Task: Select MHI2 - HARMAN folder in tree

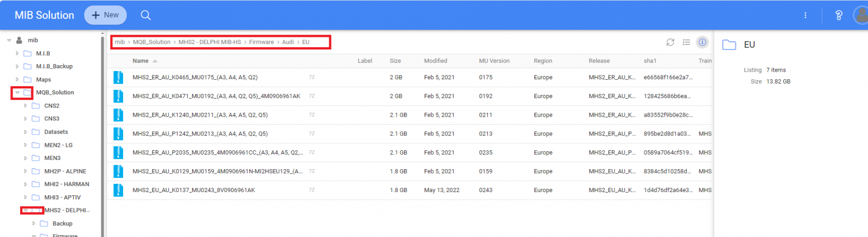Action: pos(67,184)
